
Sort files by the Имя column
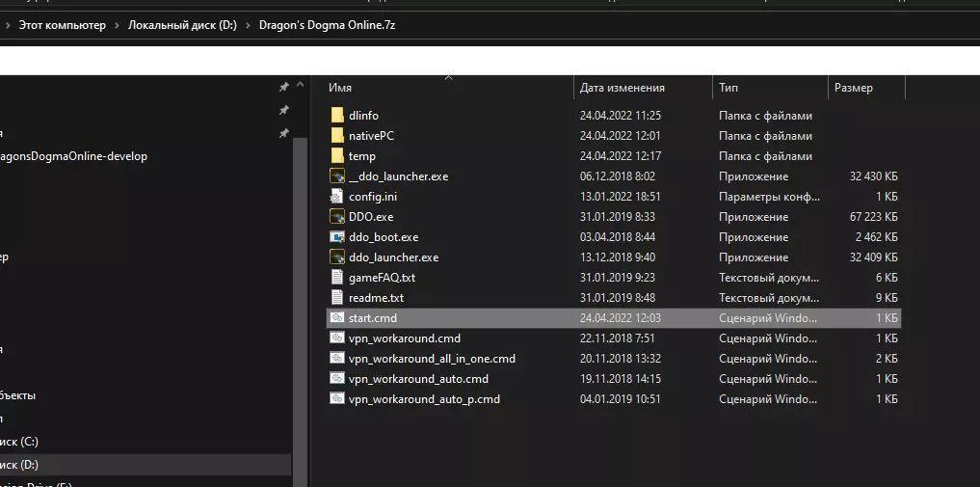[x=340, y=88]
